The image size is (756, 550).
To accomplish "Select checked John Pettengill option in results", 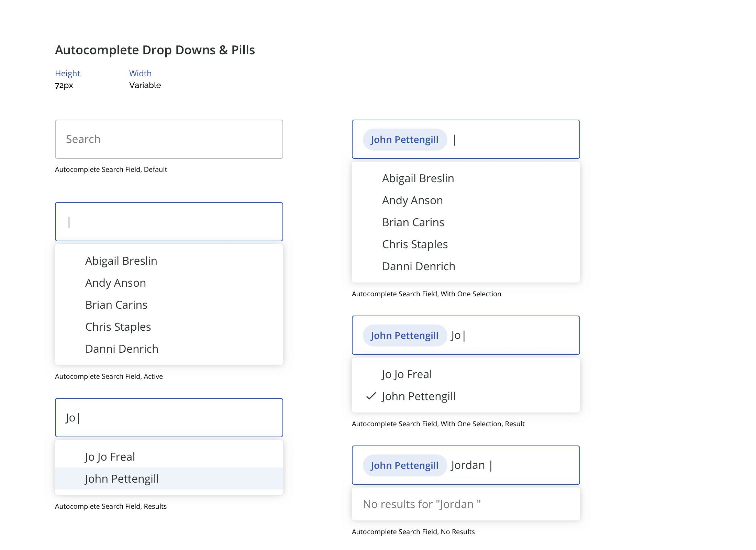I will pyautogui.click(x=419, y=396).
